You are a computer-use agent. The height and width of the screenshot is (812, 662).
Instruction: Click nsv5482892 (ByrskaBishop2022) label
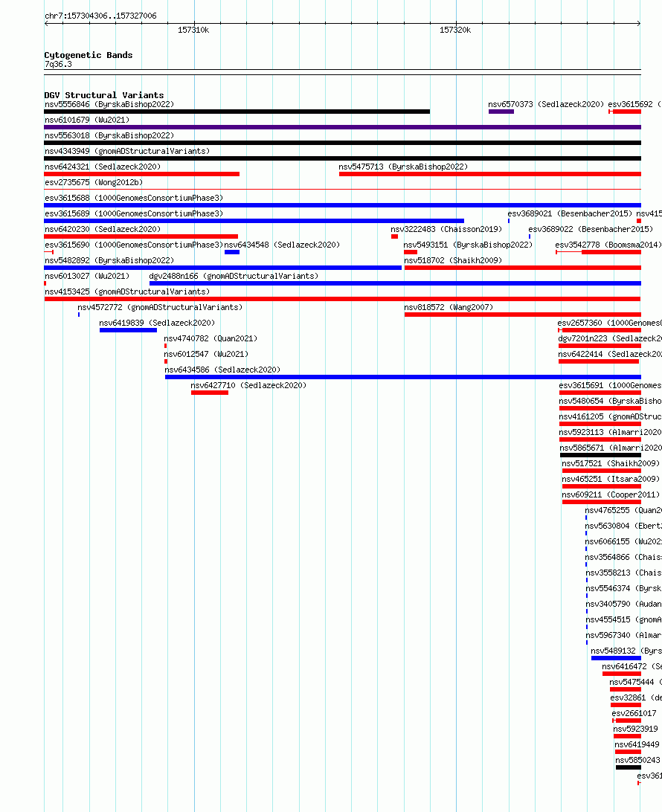click(x=109, y=260)
